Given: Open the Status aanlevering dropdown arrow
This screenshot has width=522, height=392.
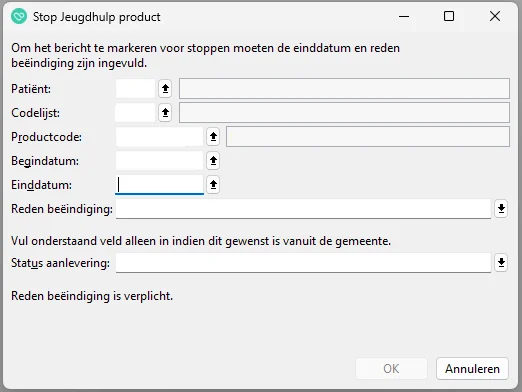Looking at the screenshot, I should coord(501,263).
